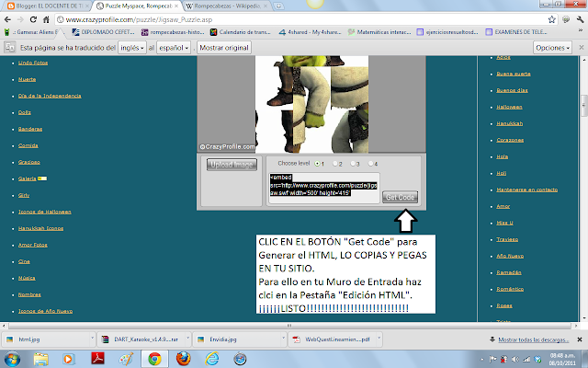Open the Opciones dropdown in translation bar
The image size is (588, 368).
552,48
